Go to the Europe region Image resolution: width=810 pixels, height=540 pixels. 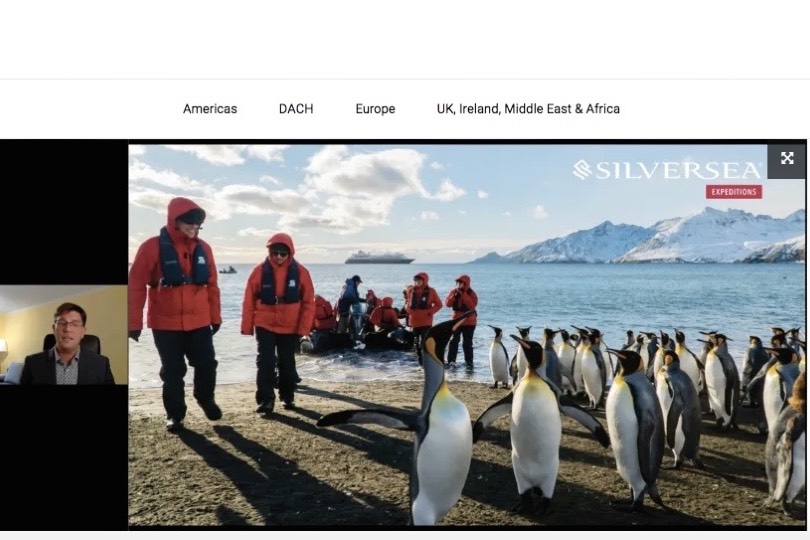(x=375, y=109)
